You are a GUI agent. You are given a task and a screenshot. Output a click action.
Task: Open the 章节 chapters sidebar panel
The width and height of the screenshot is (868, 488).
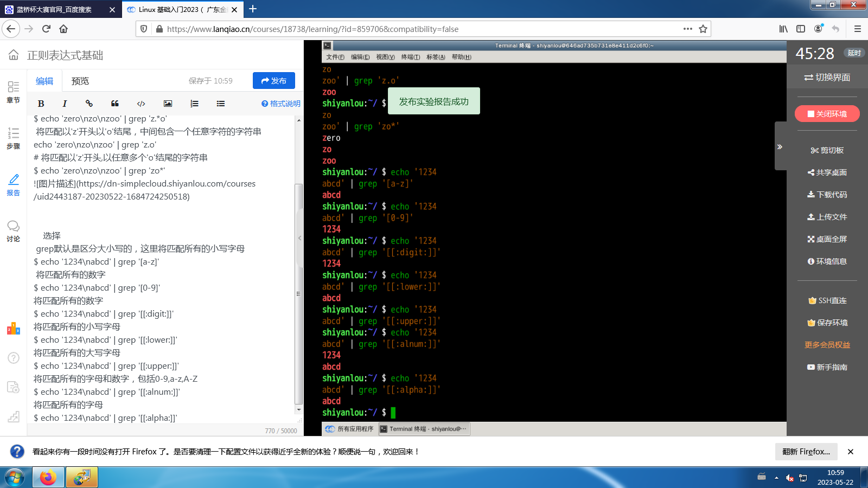coord(13,92)
